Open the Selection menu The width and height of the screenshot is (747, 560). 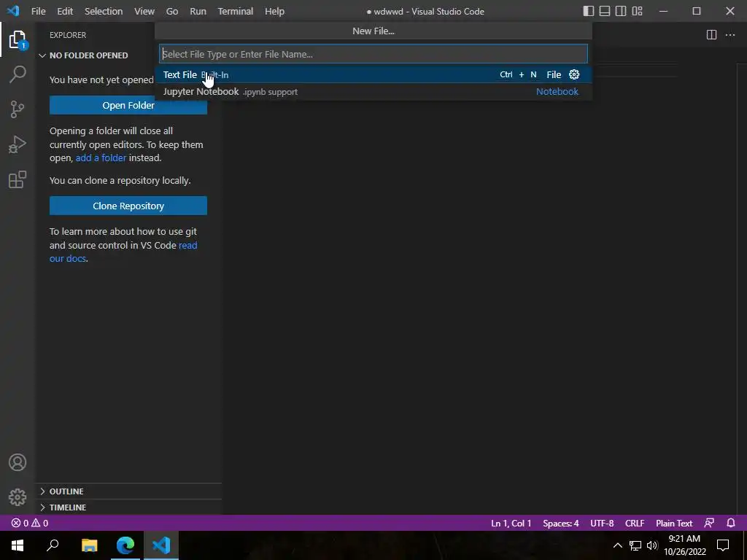coord(104,11)
